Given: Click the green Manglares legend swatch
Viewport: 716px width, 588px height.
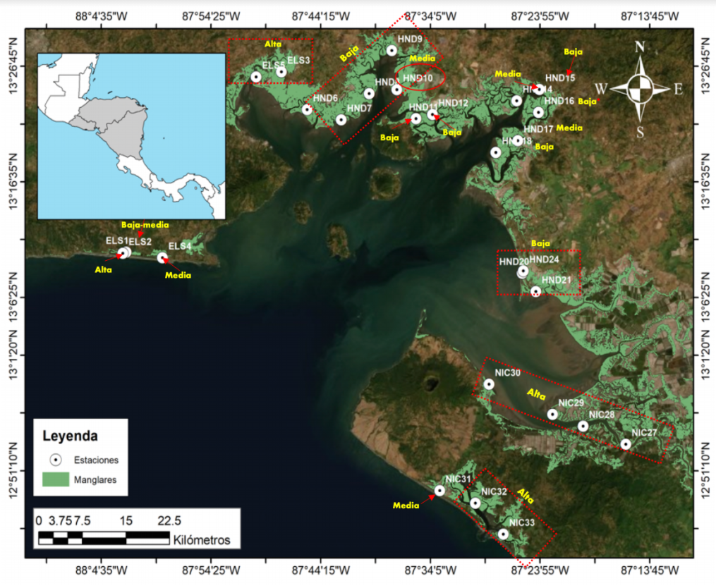Looking at the screenshot, I should coord(56,480).
